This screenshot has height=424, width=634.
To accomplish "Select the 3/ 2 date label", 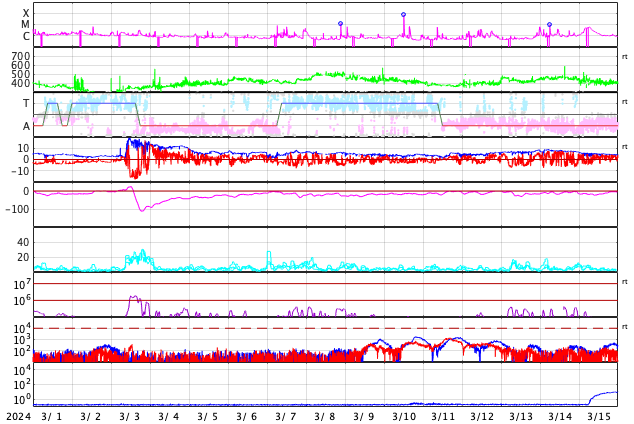I will pos(91,416).
